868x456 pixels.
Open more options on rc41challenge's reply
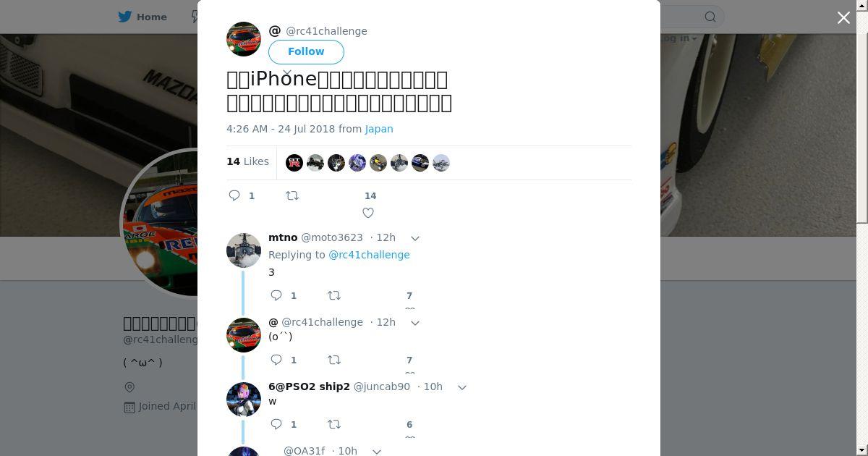(x=415, y=323)
